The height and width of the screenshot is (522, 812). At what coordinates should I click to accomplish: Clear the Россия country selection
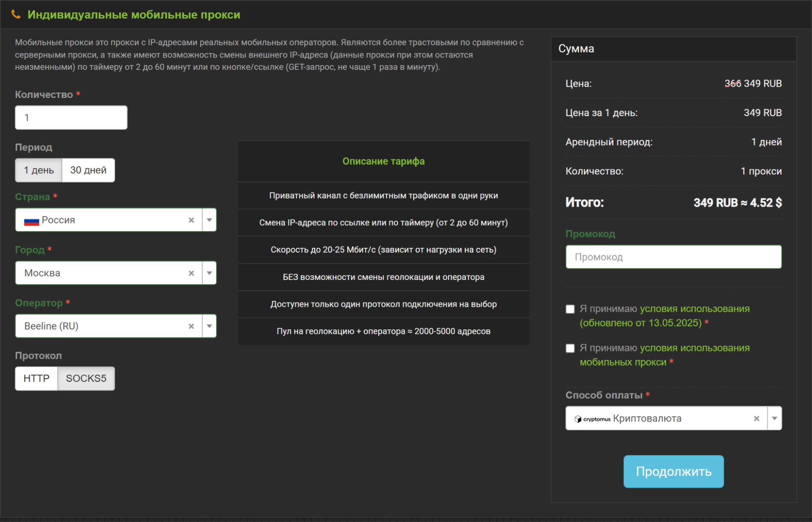(191, 220)
